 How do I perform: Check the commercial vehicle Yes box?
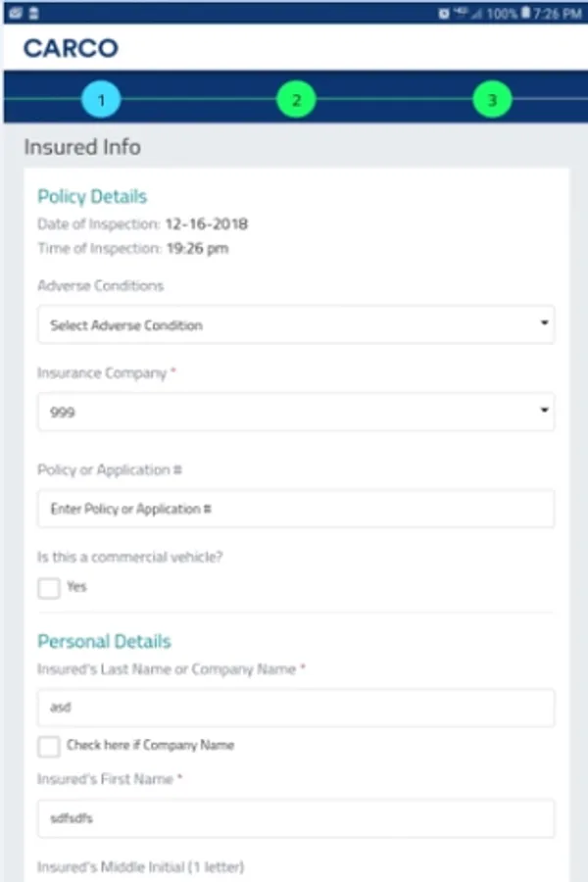[49, 588]
